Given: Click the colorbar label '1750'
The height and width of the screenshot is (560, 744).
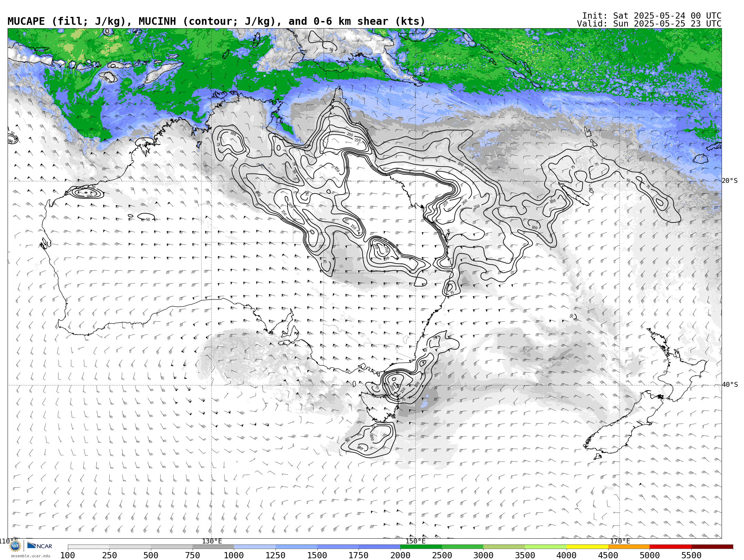Looking at the screenshot, I should click(x=359, y=556).
